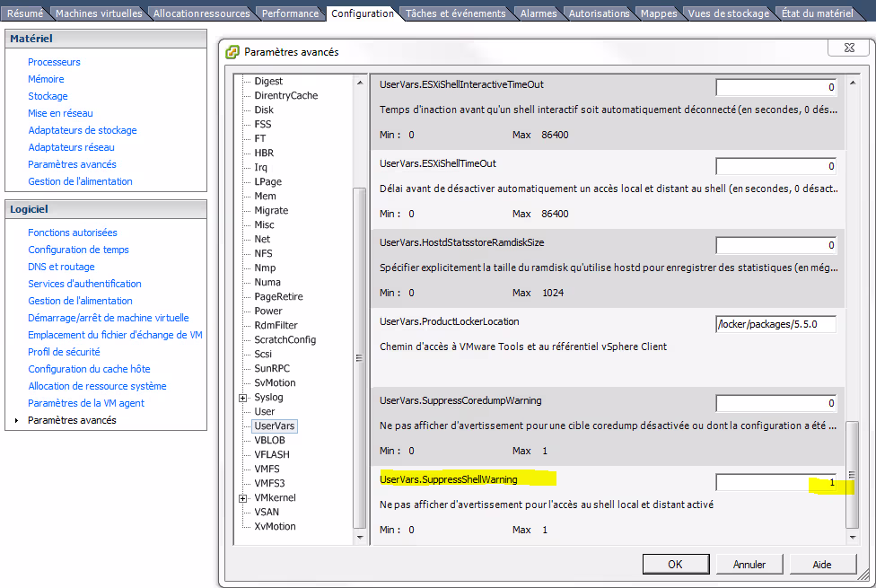Click the SuppressShellWarning value field

point(775,483)
